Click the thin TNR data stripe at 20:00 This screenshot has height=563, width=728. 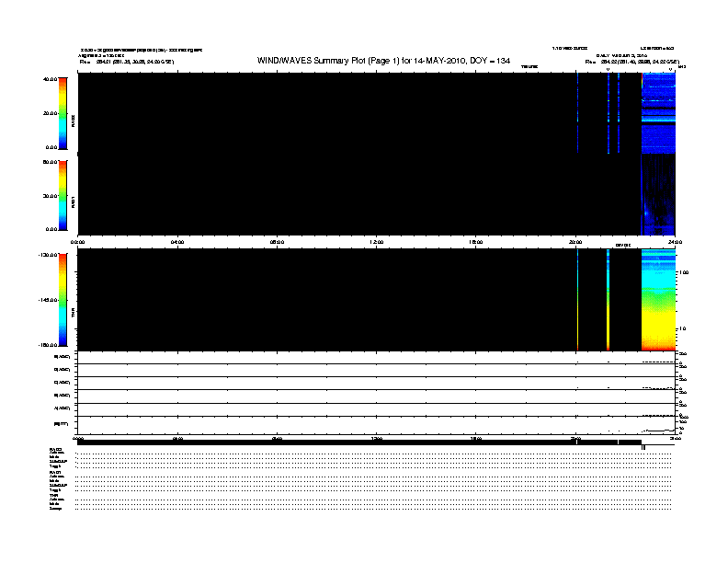577,300
